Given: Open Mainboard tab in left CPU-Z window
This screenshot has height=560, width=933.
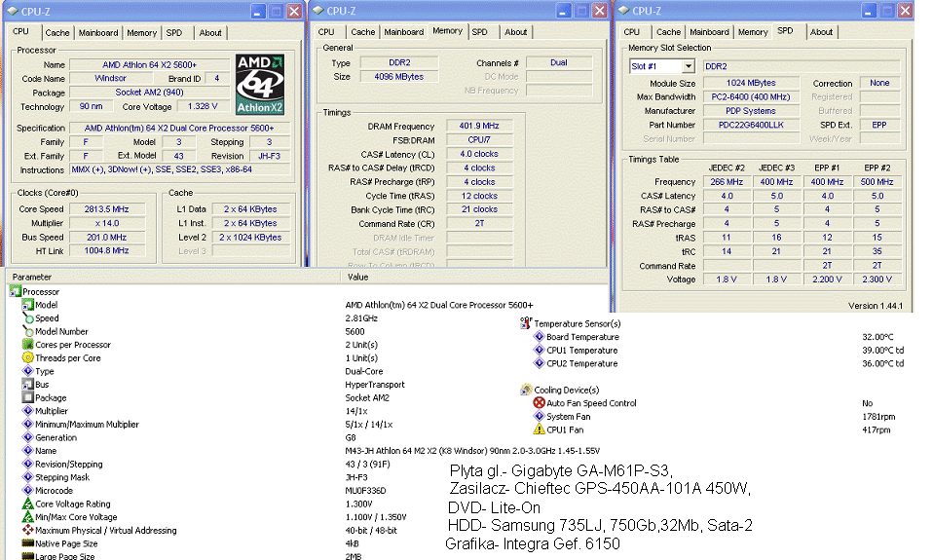Looking at the screenshot, I should click(x=98, y=33).
